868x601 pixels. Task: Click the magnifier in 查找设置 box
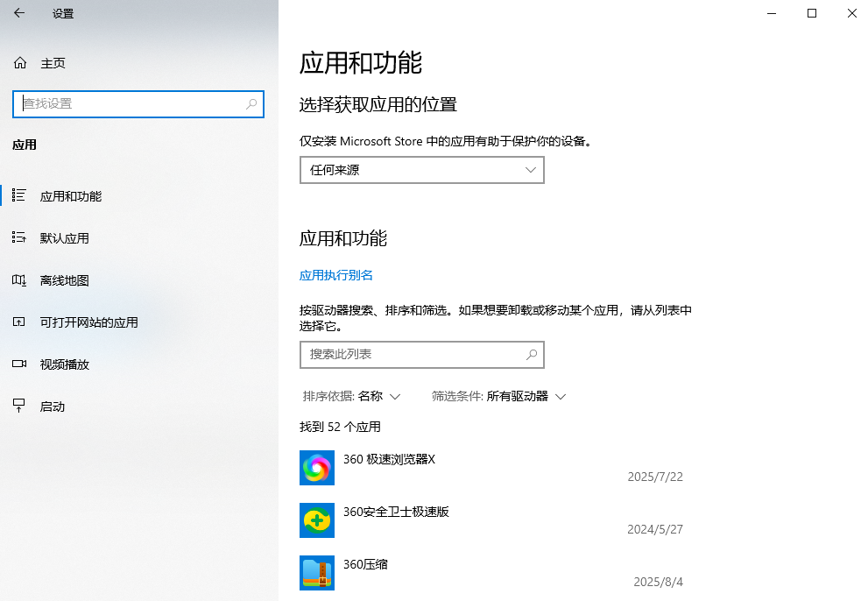251,103
